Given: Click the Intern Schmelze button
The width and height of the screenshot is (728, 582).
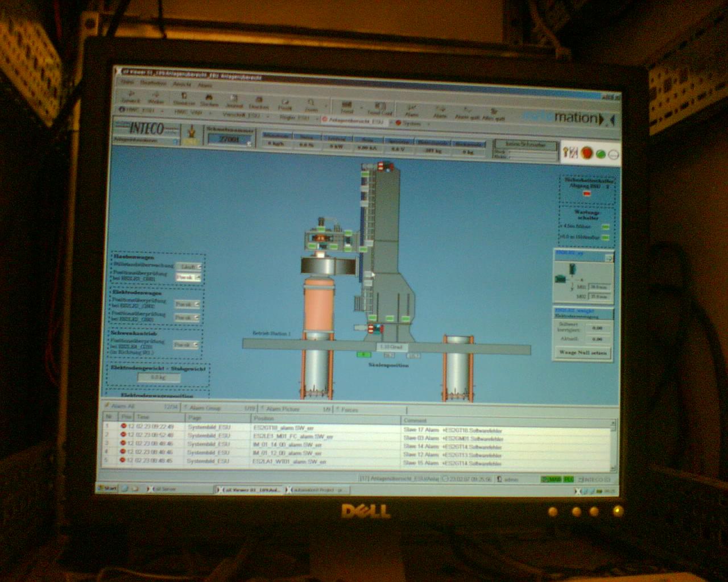Looking at the screenshot, I should 525,144.
